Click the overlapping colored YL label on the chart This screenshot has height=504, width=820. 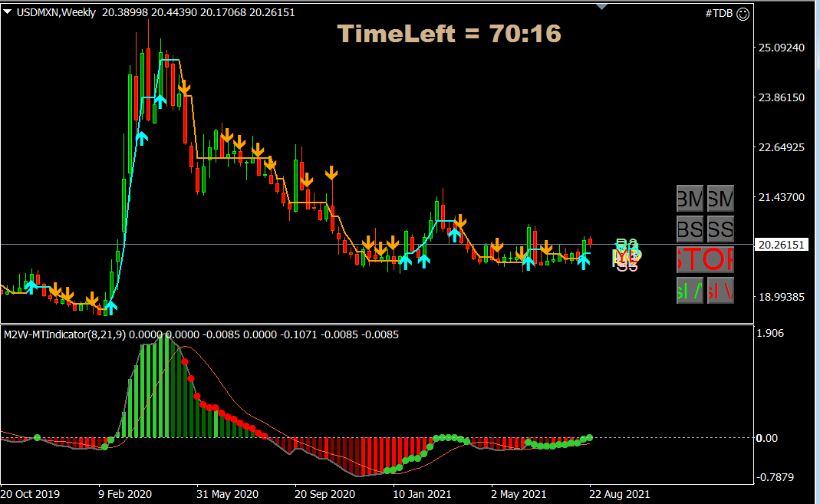627,253
